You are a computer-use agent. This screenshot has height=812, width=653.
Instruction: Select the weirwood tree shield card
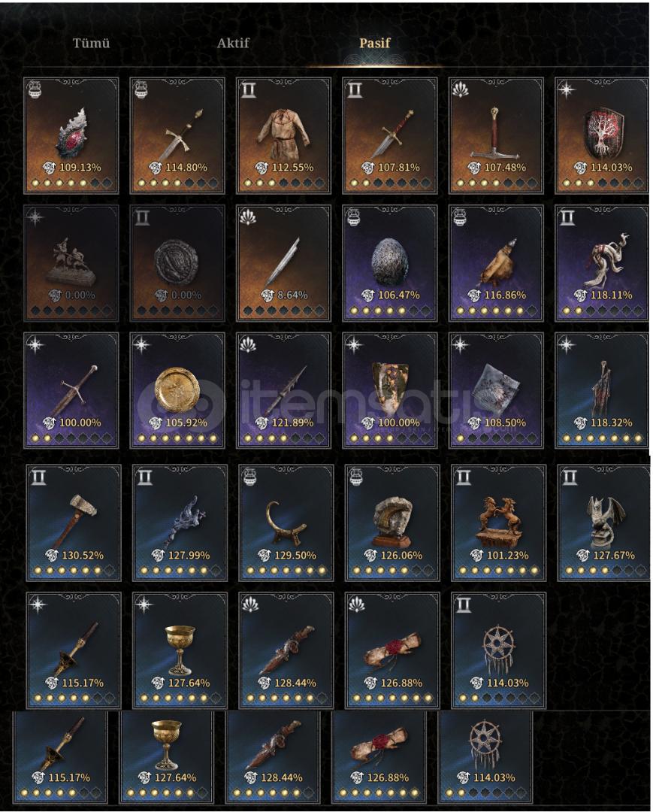(602, 135)
